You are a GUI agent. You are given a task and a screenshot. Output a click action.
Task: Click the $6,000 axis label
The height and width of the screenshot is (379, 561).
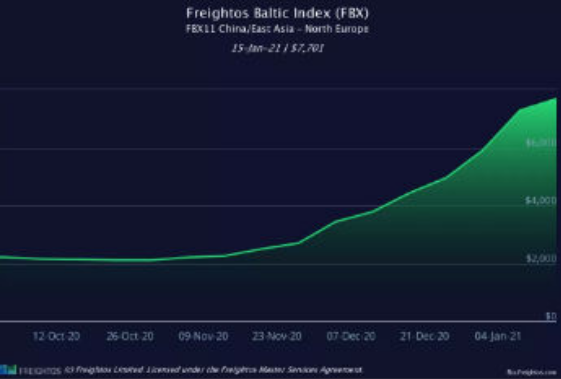pyautogui.click(x=541, y=143)
